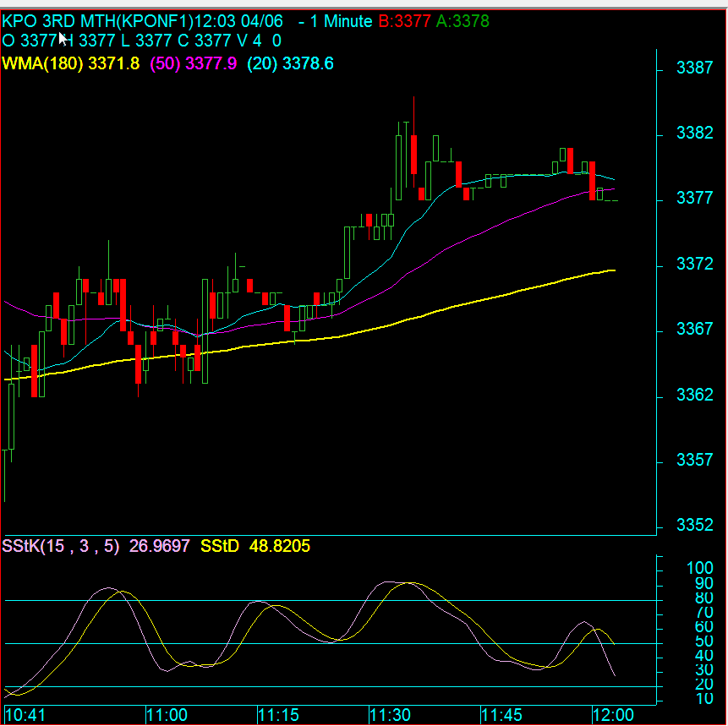Select the (20) 3378.6 cyan indicator label
The width and height of the screenshot is (728, 726).
[x=290, y=63]
